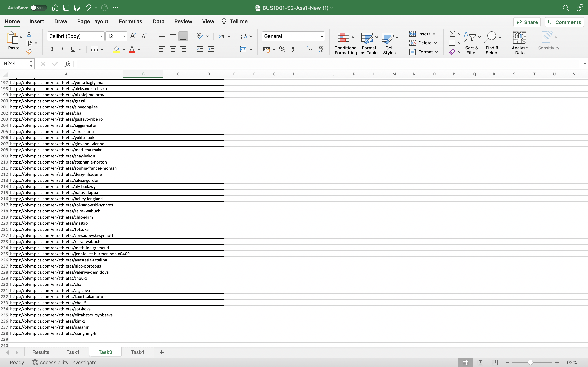Click the Insert Function fx icon
This screenshot has width=588, height=367.
click(x=67, y=64)
